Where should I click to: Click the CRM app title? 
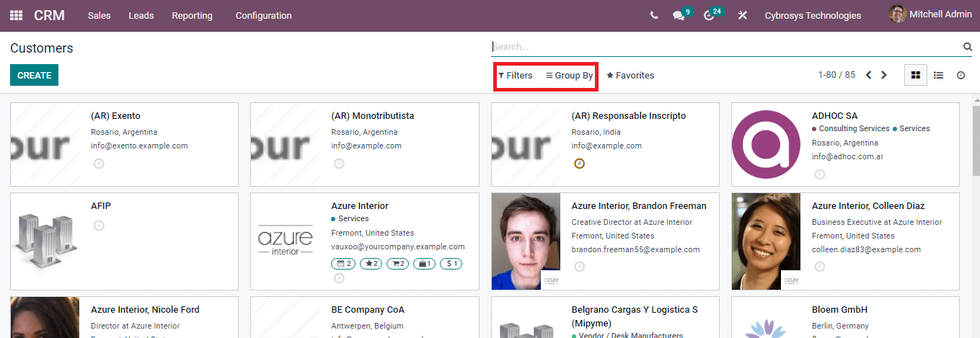click(49, 15)
